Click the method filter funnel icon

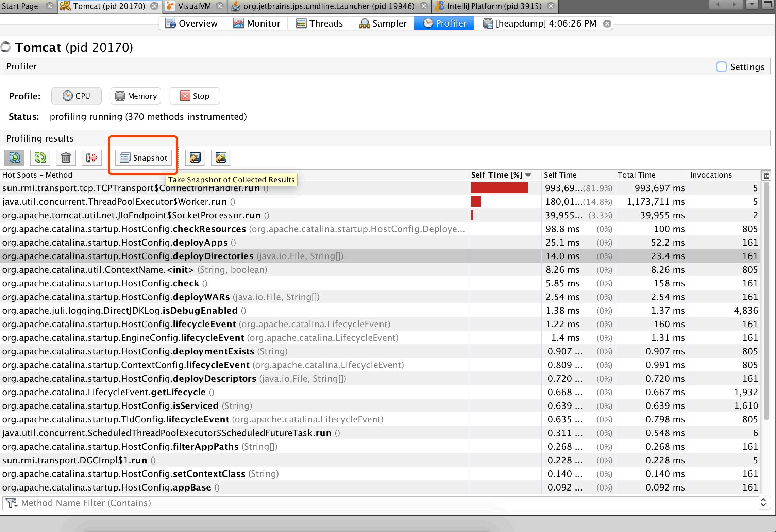point(12,503)
